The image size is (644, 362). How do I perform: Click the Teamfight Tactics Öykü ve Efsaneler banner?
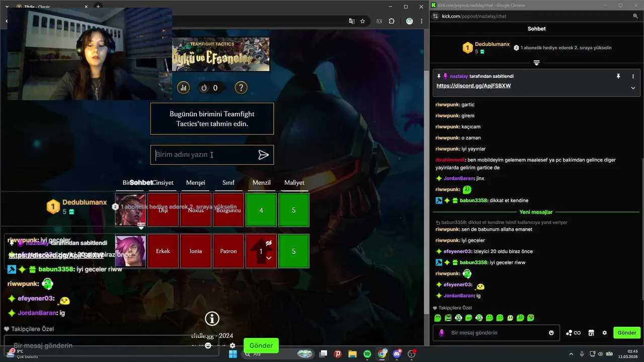click(x=220, y=54)
